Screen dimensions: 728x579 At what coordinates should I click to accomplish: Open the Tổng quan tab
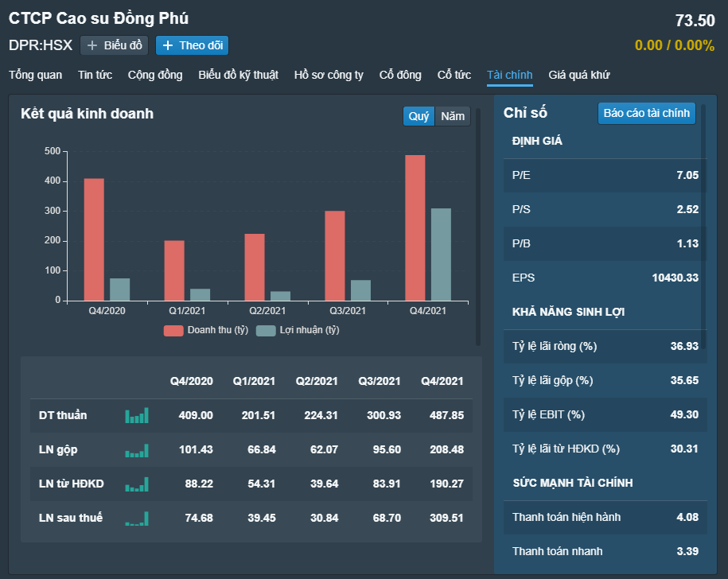pos(35,75)
